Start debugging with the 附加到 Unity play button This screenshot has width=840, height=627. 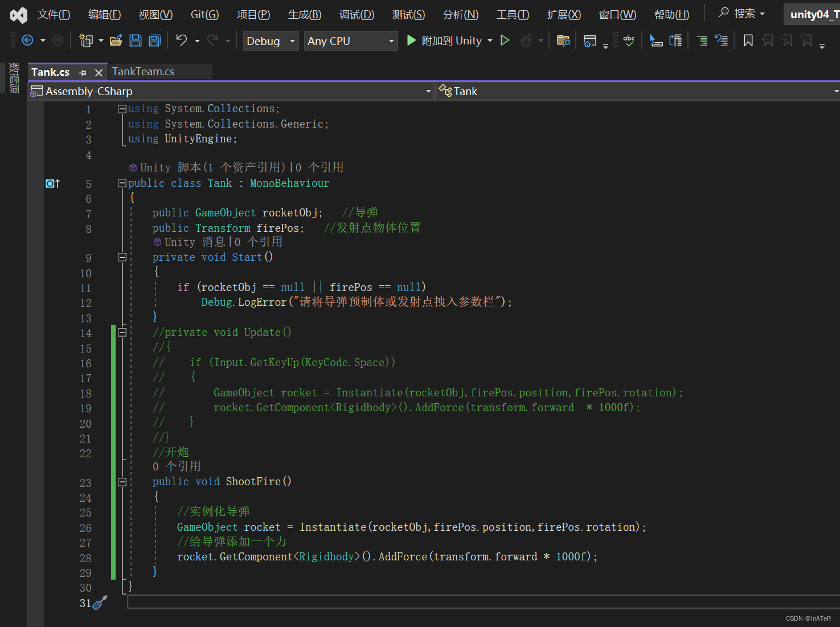pos(411,40)
